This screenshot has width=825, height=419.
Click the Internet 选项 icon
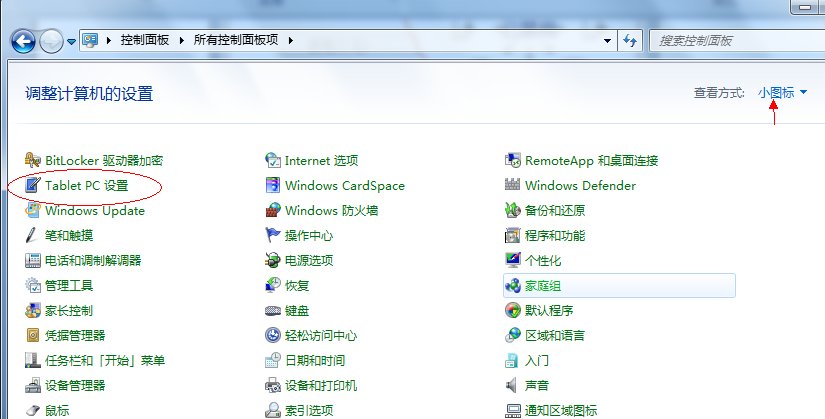pos(273,160)
